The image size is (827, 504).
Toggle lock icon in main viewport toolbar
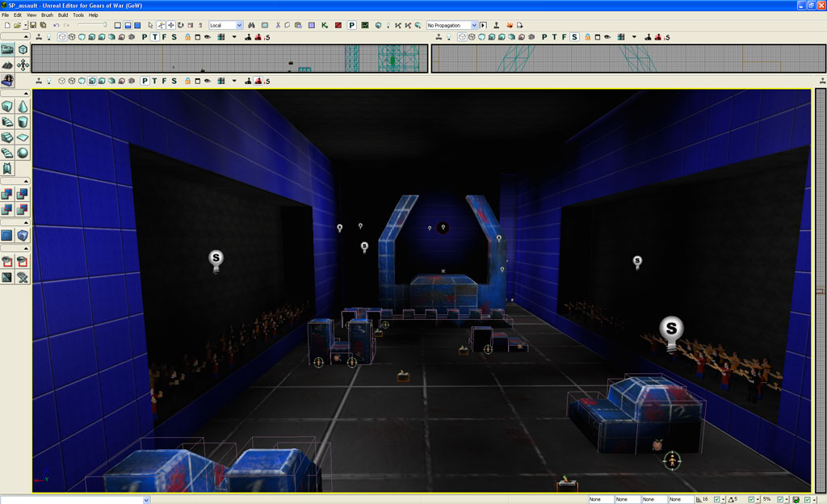pos(187,81)
